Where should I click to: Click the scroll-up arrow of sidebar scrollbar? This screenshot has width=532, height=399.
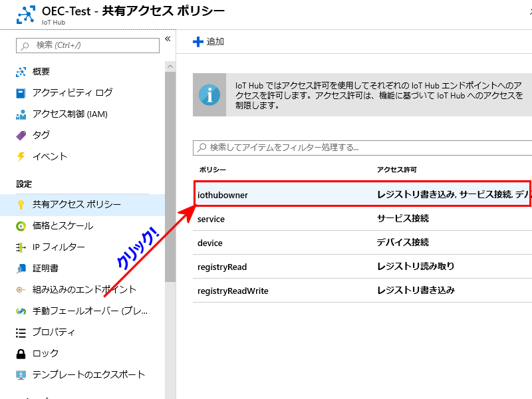click(170, 67)
